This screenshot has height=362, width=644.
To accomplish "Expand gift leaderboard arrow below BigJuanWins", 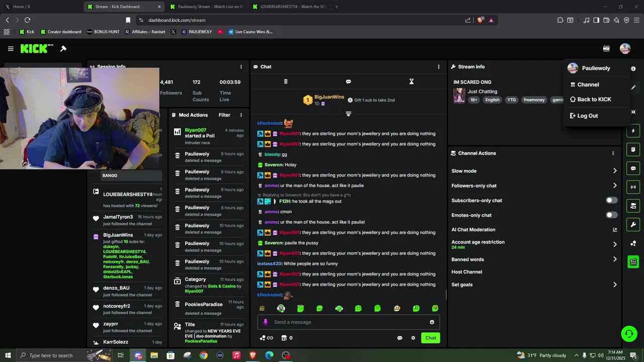I will pyautogui.click(x=348, y=114).
